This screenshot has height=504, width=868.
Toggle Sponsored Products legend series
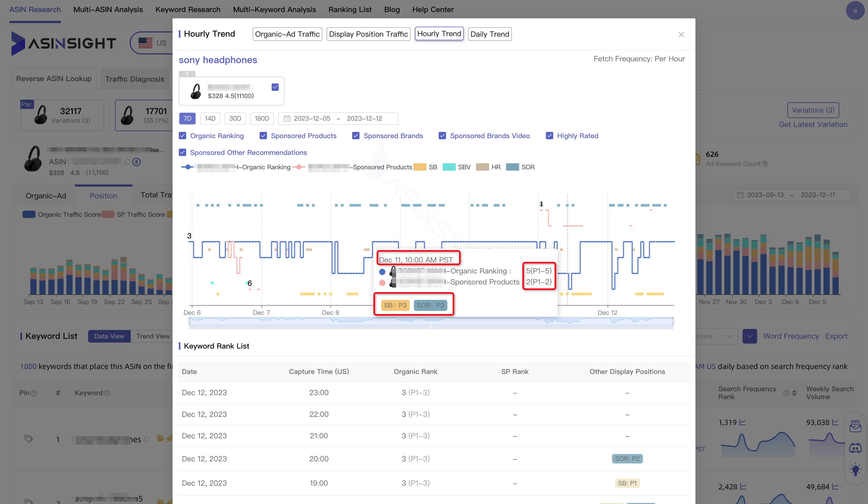click(352, 167)
